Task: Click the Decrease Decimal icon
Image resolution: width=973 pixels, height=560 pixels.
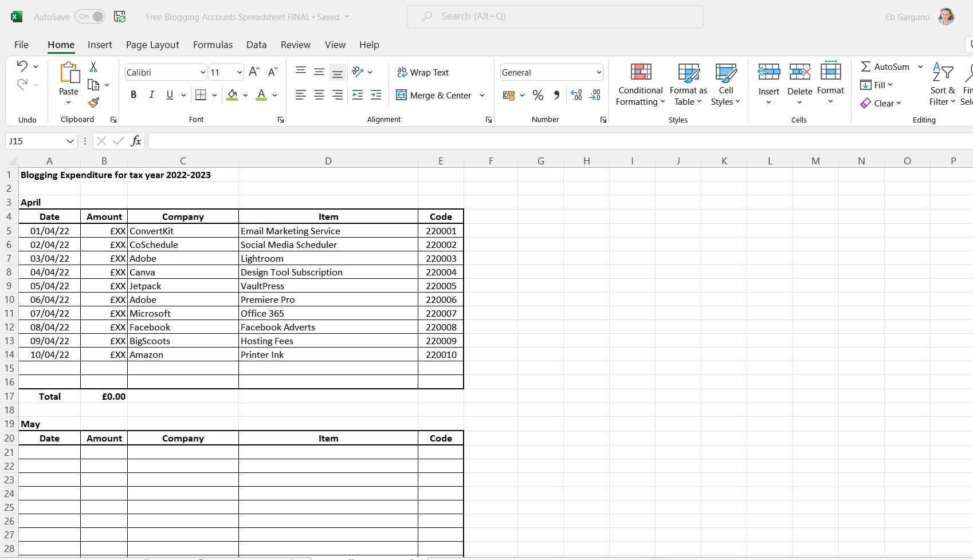Action: click(x=595, y=95)
